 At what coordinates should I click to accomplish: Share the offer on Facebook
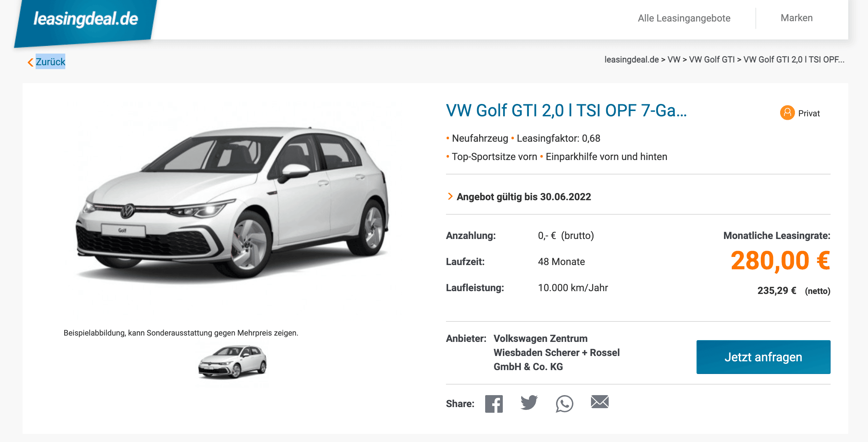(494, 404)
